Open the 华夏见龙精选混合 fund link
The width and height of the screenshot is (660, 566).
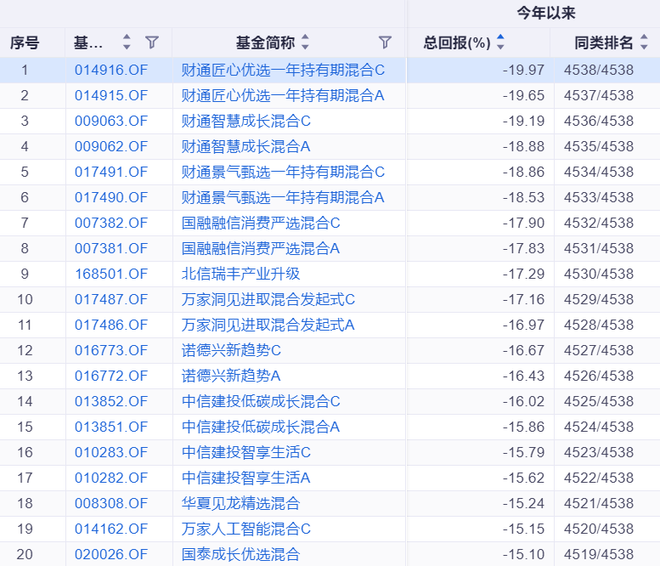pos(240,503)
